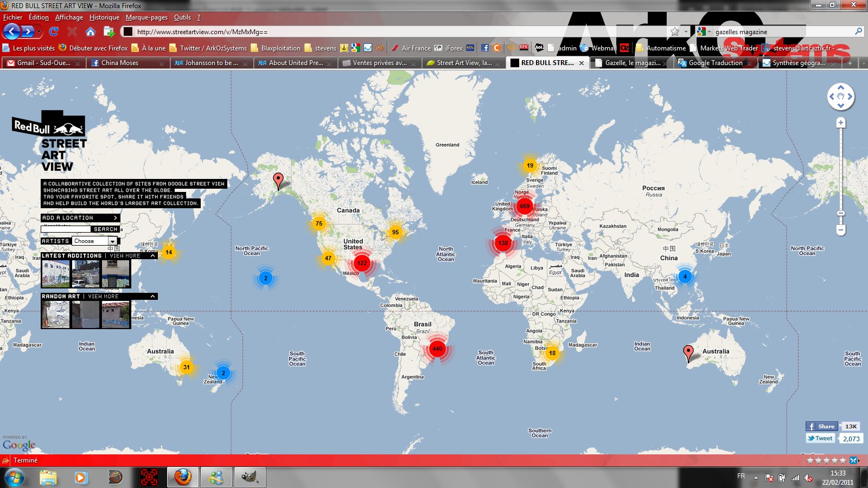868x488 pixels.
Task: Open the Affichage menu
Action: [69, 17]
